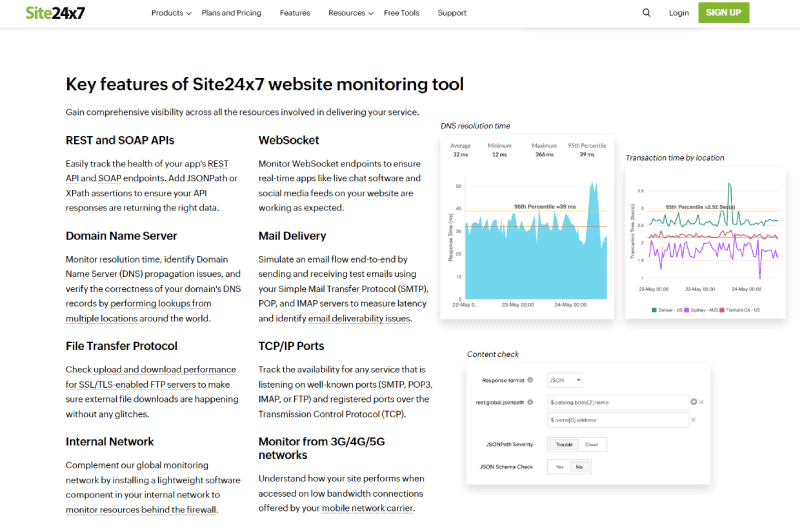The height and width of the screenshot is (530, 800).
Task: Expand the Resources menu
Action: [x=351, y=13]
